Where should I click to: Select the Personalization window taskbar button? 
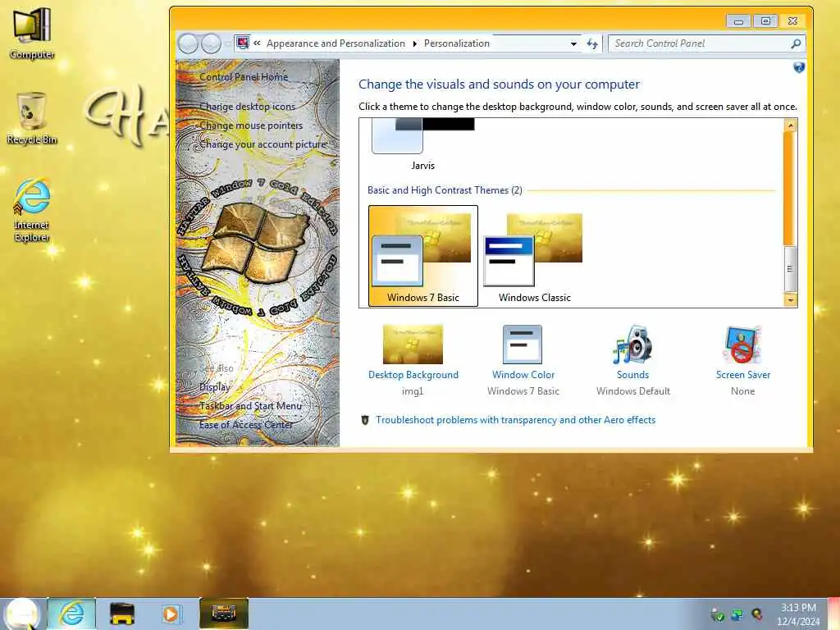pyautogui.click(x=224, y=614)
